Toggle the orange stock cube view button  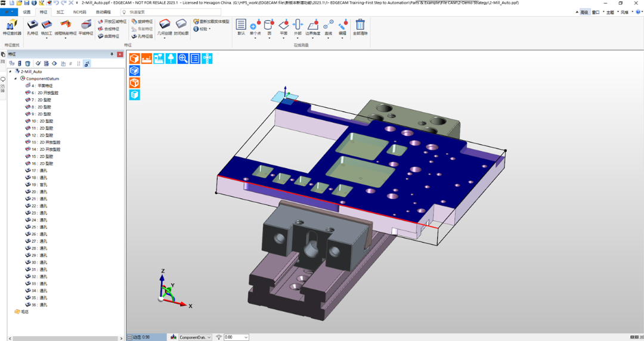click(x=135, y=83)
